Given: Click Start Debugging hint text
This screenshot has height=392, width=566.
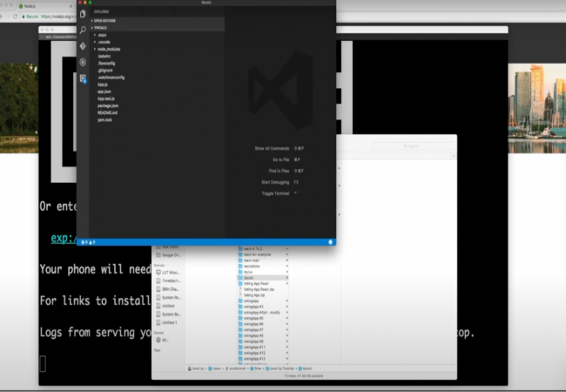Looking at the screenshot, I should 275,182.
